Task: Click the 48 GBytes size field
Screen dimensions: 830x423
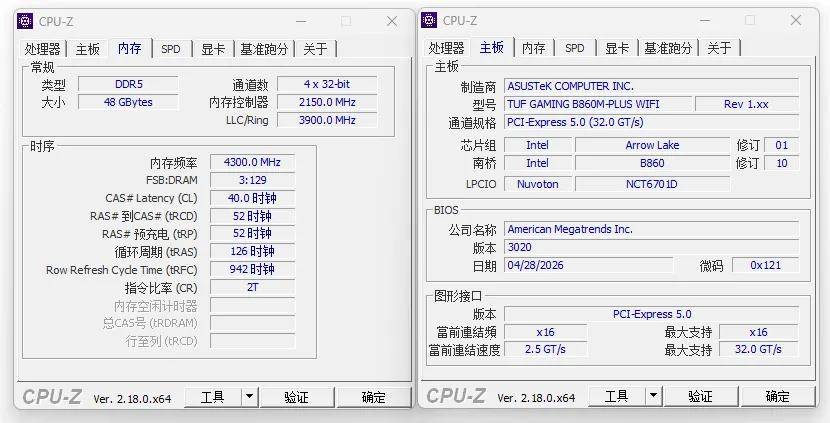Action: tap(129, 102)
